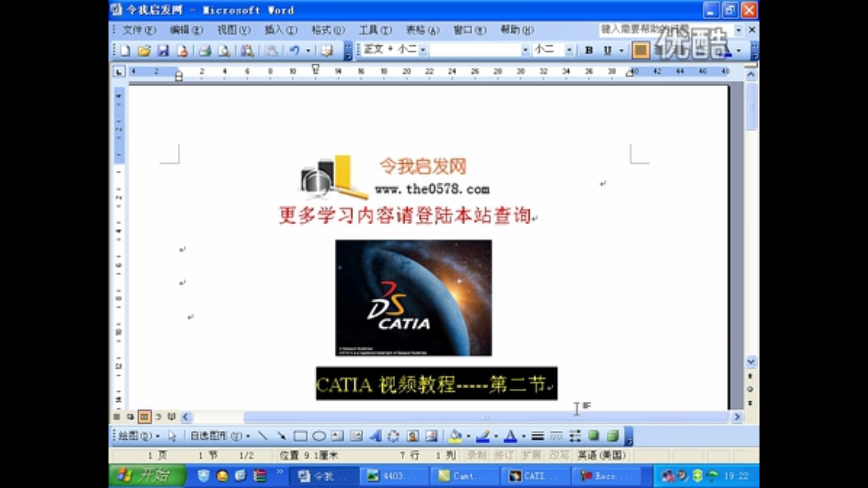Image resolution: width=868 pixels, height=488 pixels.
Task: Click the Save document icon
Action: pyautogui.click(x=163, y=51)
